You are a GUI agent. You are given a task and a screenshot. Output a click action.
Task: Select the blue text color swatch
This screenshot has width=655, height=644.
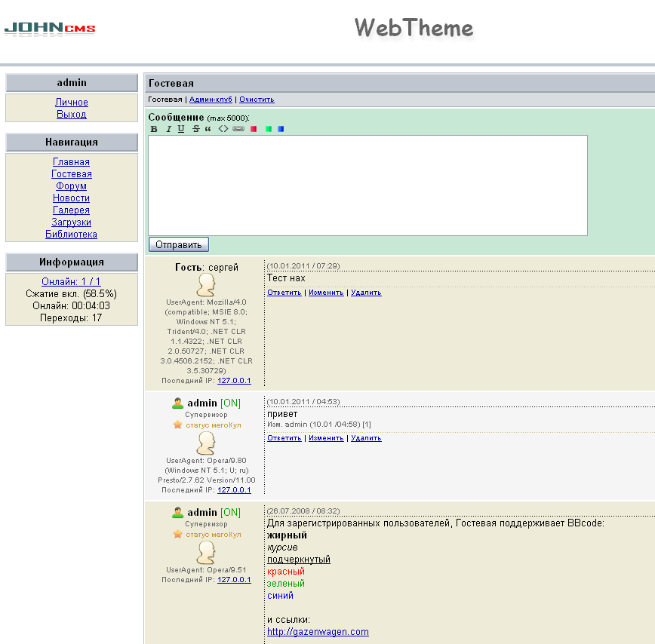281,129
